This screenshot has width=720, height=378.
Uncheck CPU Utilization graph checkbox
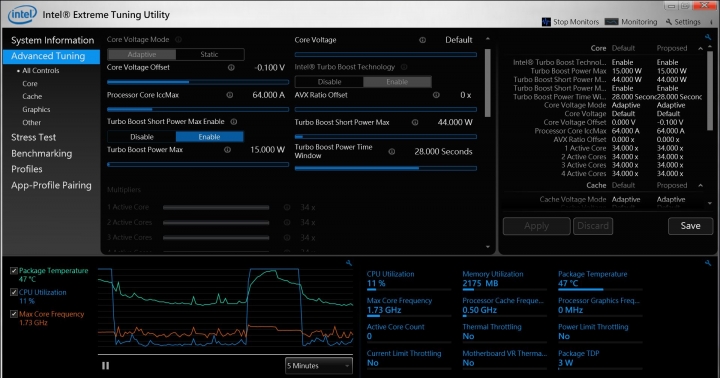point(14,292)
